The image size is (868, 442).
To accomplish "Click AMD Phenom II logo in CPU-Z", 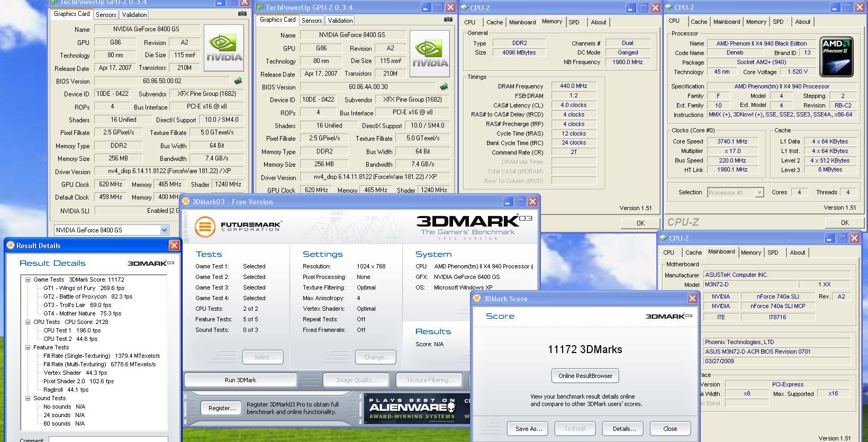I will 836,57.
